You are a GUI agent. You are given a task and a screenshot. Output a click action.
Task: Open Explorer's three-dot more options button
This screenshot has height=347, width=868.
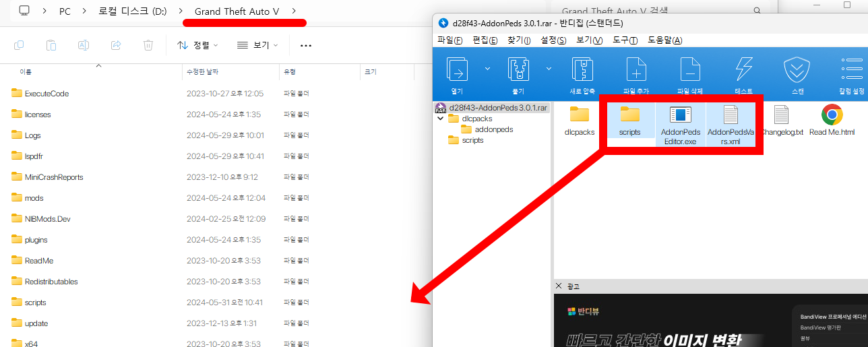click(x=305, y=45)
